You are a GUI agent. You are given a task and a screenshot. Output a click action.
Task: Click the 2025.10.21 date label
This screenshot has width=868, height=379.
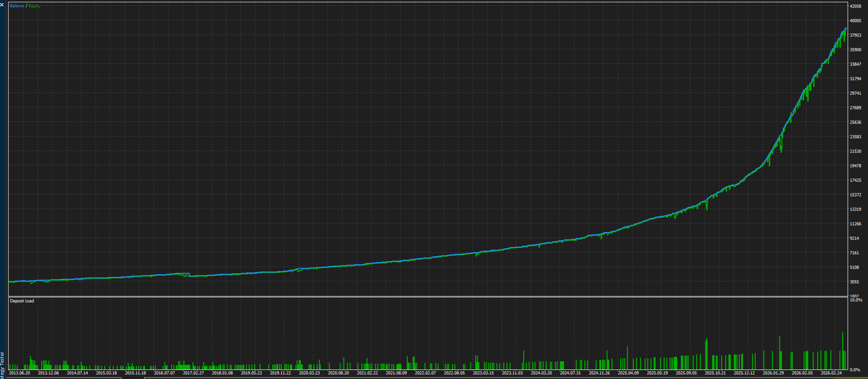pos(715,373)
